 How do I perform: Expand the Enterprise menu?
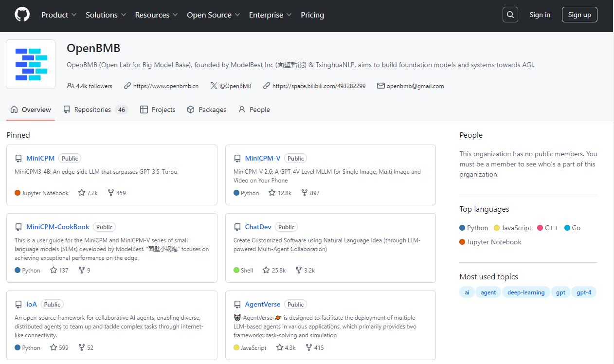tap(271, 15)
